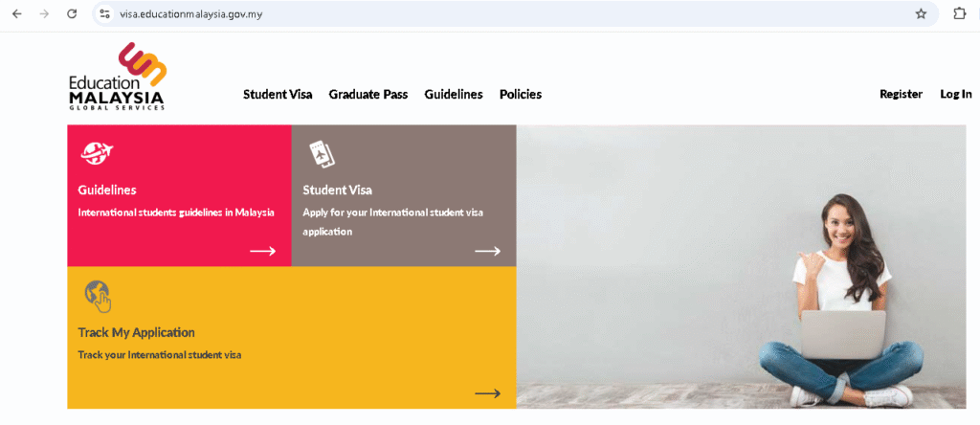Open the Guidelines navigation menu item
The image size is (980, 425).
pyautogui.click(x=454, y=95)
